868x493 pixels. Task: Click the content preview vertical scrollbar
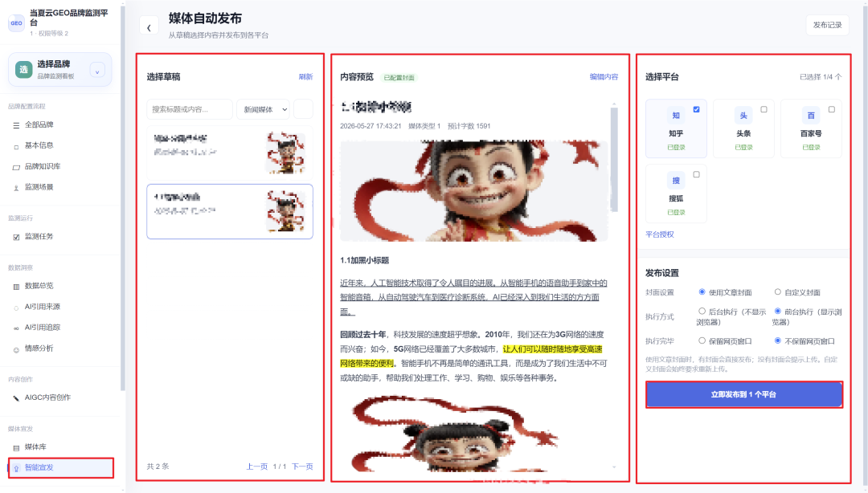[614, 159]
